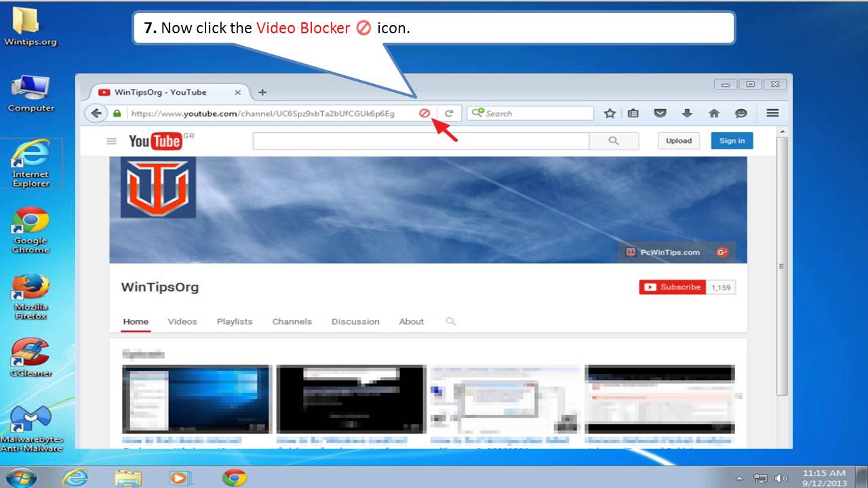The image size is (868, 488).
Task: Click the Firefox Search box
Action: 530,113
